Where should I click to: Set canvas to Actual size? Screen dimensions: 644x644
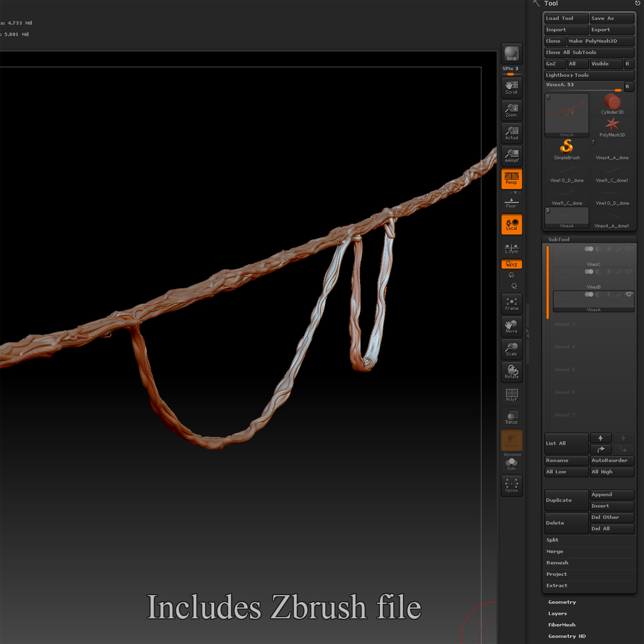click(x=511, y=133)
